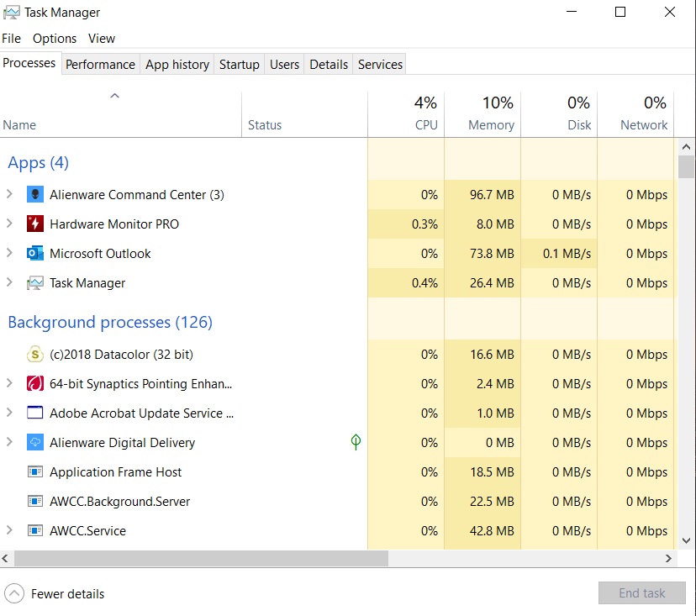
Task: Click the Microsoft Outlook icon
Action: [x=34, y=254]
